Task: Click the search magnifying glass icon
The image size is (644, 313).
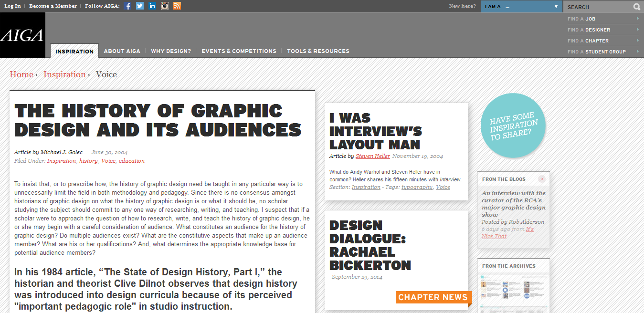Action: point(636,7)
